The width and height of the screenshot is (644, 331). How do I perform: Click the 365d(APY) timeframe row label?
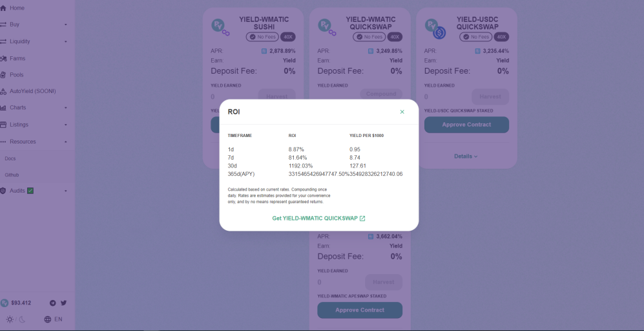[242, 175]
